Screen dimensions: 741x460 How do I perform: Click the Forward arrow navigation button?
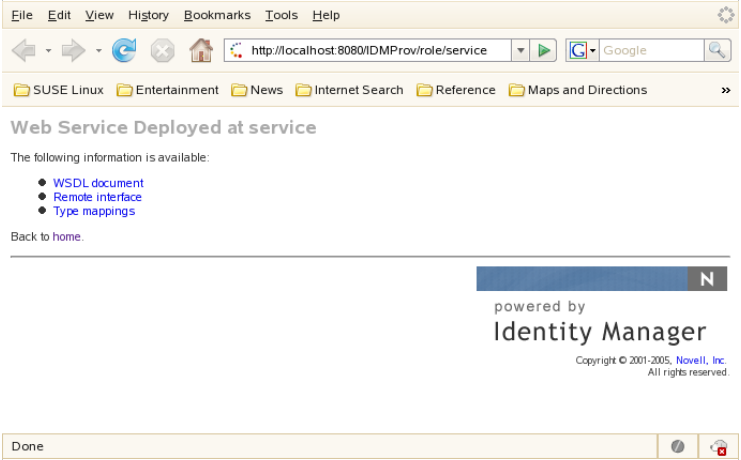pos(73,51)
